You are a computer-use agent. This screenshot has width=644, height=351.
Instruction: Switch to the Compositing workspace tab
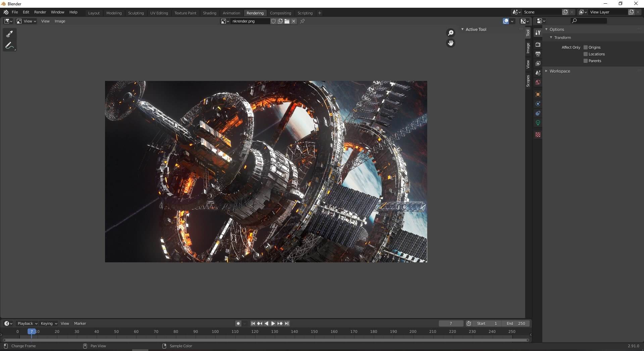(x=280, y=13)
